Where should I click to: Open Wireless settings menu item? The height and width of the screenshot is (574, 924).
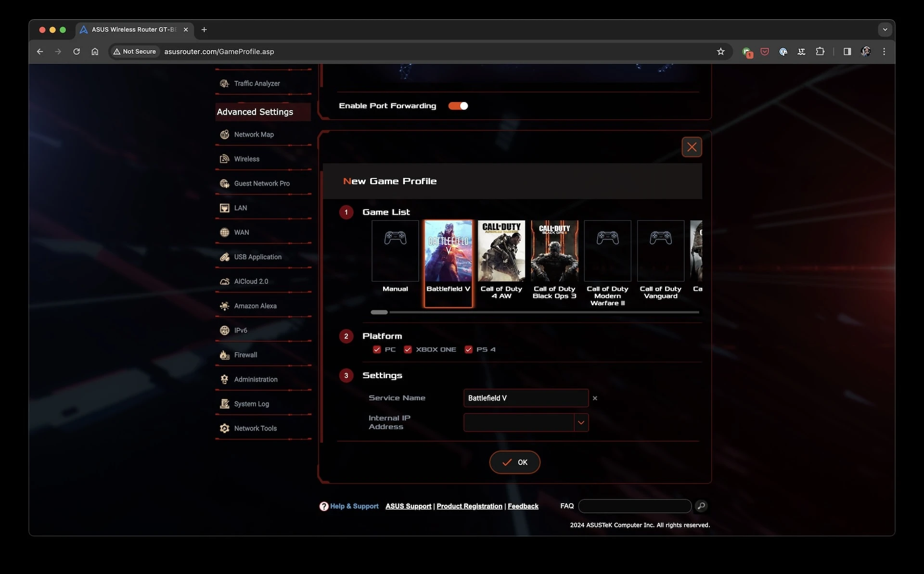pos(263,159)
